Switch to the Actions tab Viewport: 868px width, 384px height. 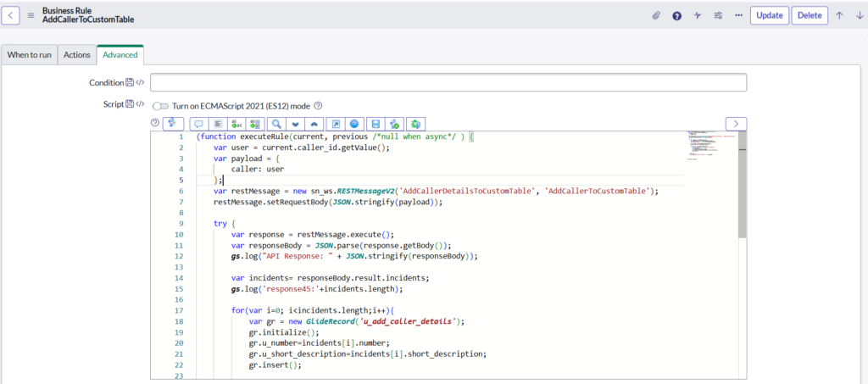77,55
